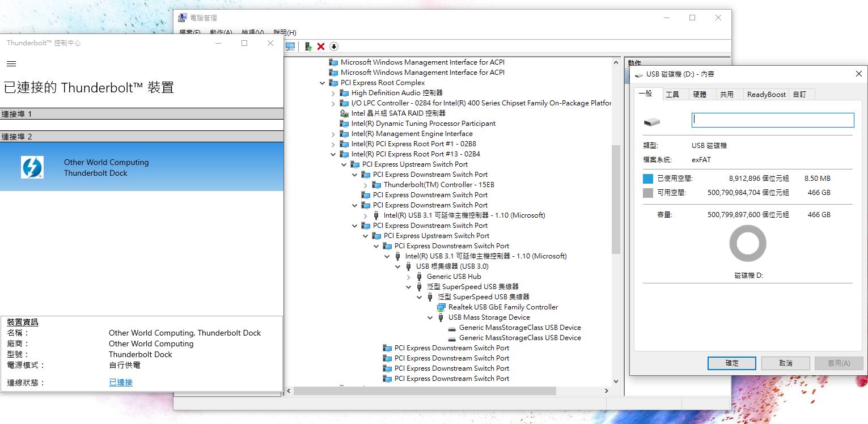
Task: Click the scan for hardware changes monitor icon
Action: (290, 46)
